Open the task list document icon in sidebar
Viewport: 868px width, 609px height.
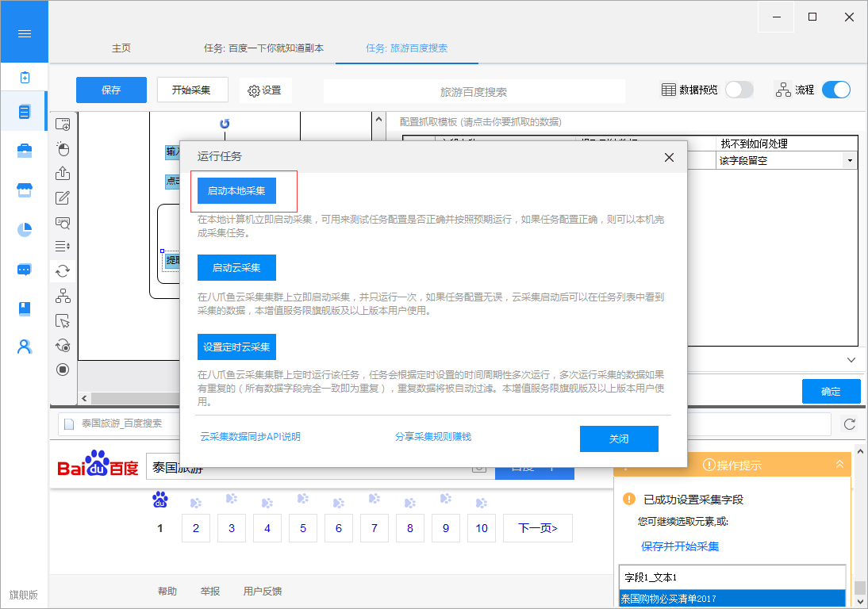[x=25, y=112]
